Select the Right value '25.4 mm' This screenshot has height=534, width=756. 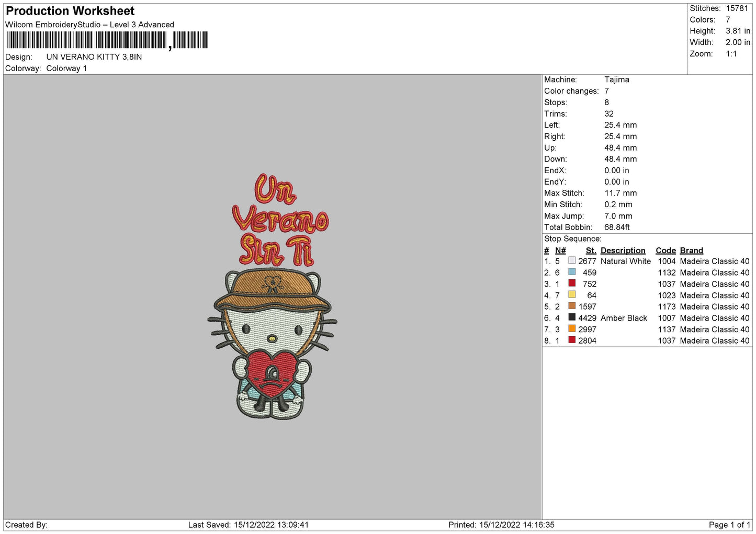click(620, 137)
